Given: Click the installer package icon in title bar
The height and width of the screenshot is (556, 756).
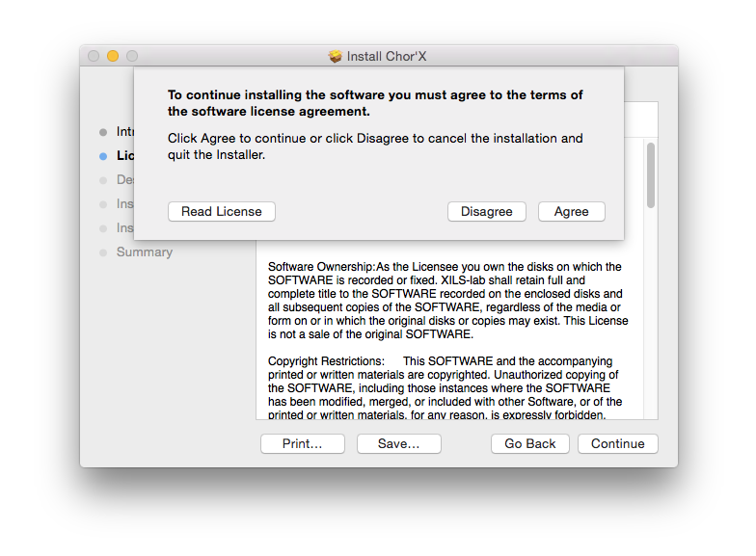Looking at the screenshot, I should pyautogui.click(x=336, y=56).
